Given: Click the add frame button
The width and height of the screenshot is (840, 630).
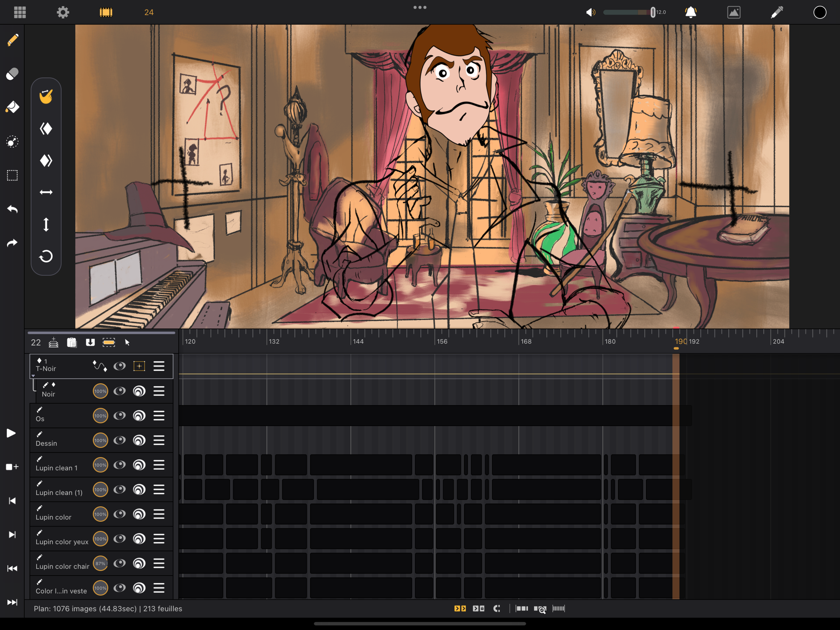Looking at the screenshot, I should [x=12, y=467].
